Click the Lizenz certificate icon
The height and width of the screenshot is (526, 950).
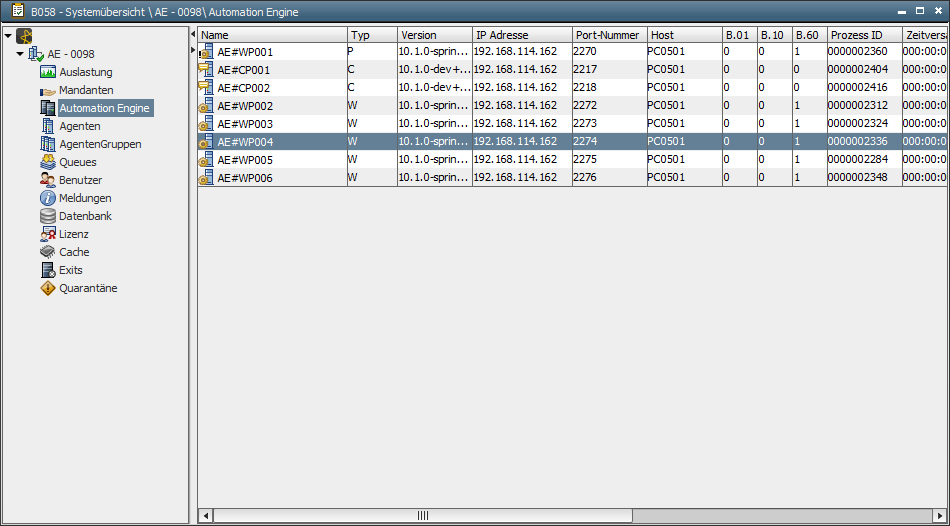tap(48, 234)
